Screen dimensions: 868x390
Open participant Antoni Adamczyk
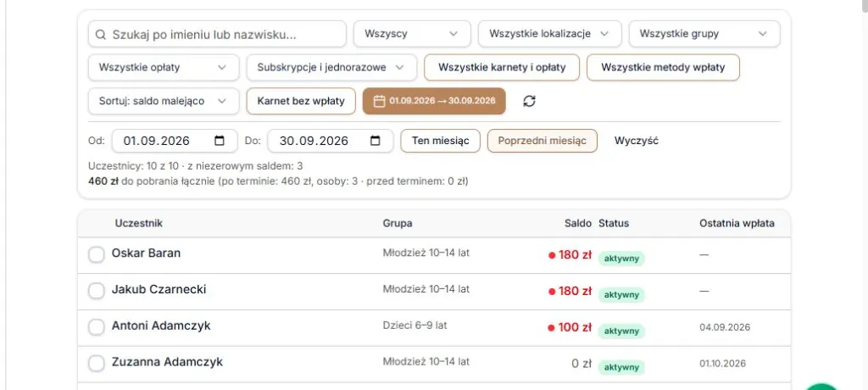[161, 326]
